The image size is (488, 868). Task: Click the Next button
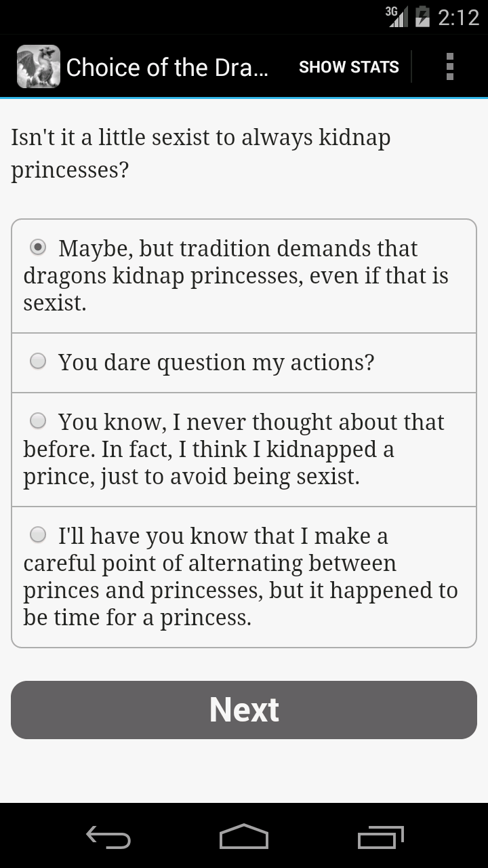tap(244, 710)
